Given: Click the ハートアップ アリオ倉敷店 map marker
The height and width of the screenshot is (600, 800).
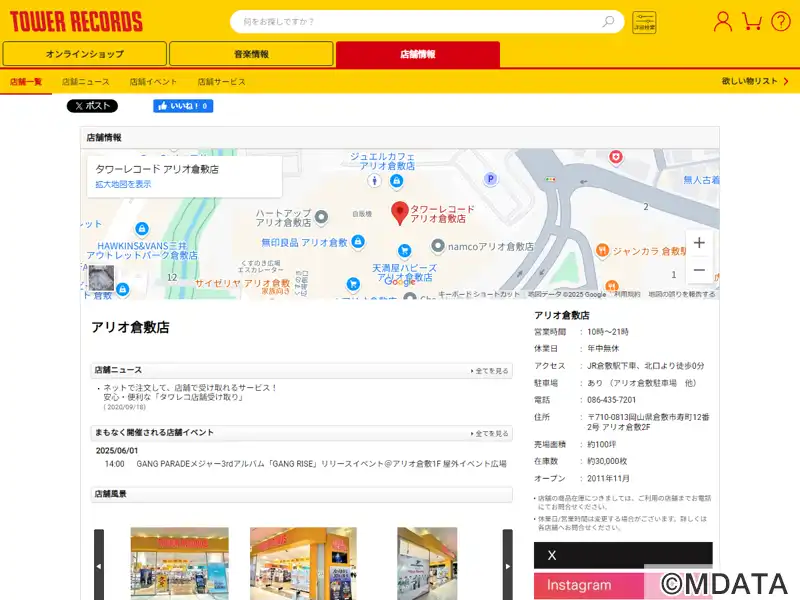Looking at the screenshot, I should (x=321, y=217).
